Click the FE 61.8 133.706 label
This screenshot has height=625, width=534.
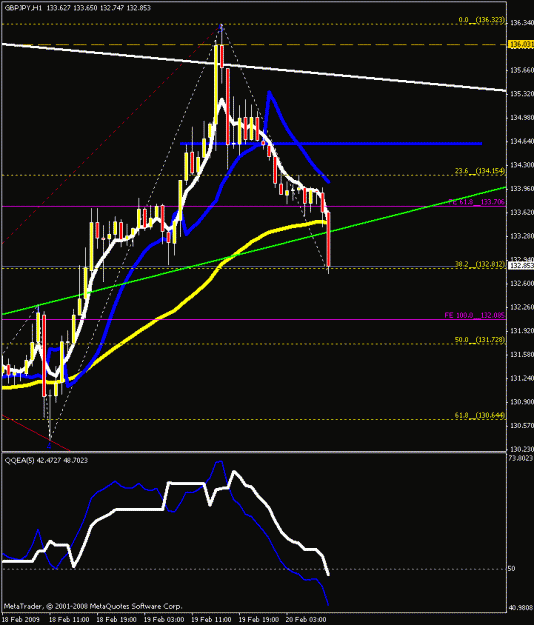pos(477,202)
